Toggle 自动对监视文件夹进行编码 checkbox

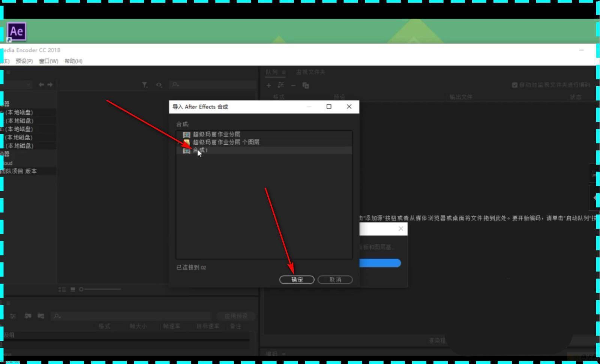tap(514, 85)
